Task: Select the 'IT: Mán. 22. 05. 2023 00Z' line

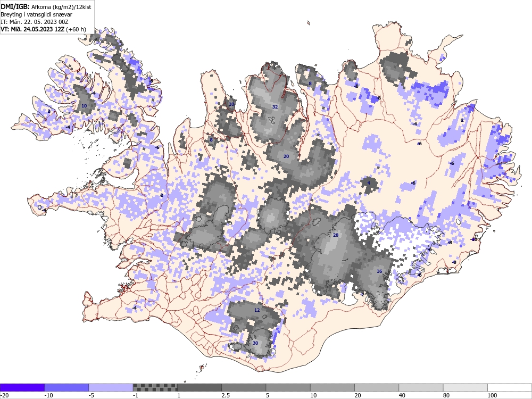Action: [35, 22]
